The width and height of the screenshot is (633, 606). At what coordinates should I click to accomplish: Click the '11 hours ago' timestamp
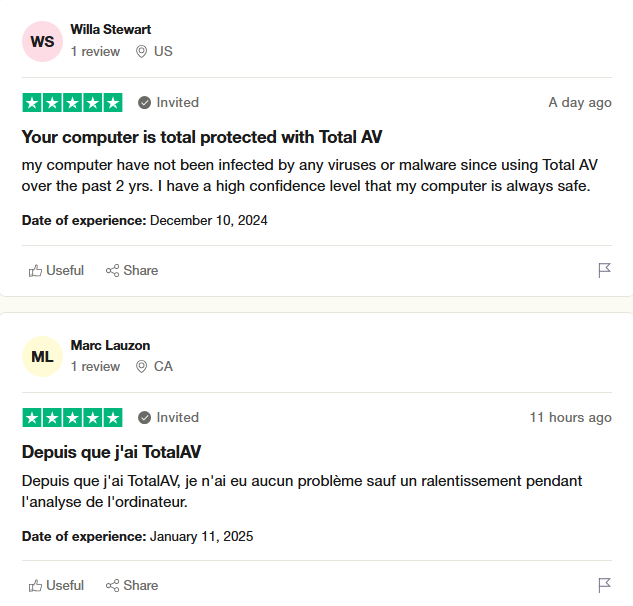coord(570,418)
